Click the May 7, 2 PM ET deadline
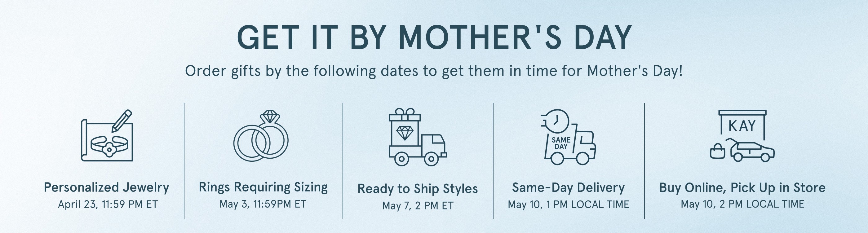The width and height of the screenshot is (868, 233). [418, 205]
